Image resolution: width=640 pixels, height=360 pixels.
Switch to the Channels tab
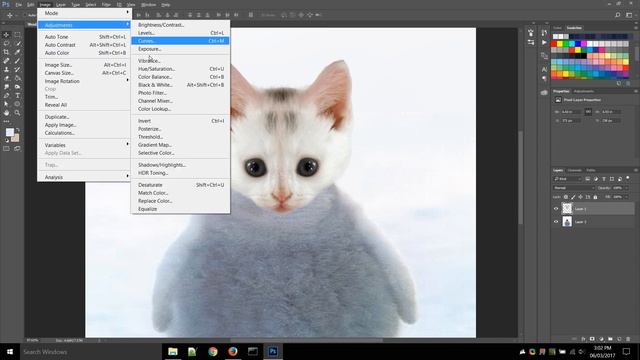[x=574, y=170]
